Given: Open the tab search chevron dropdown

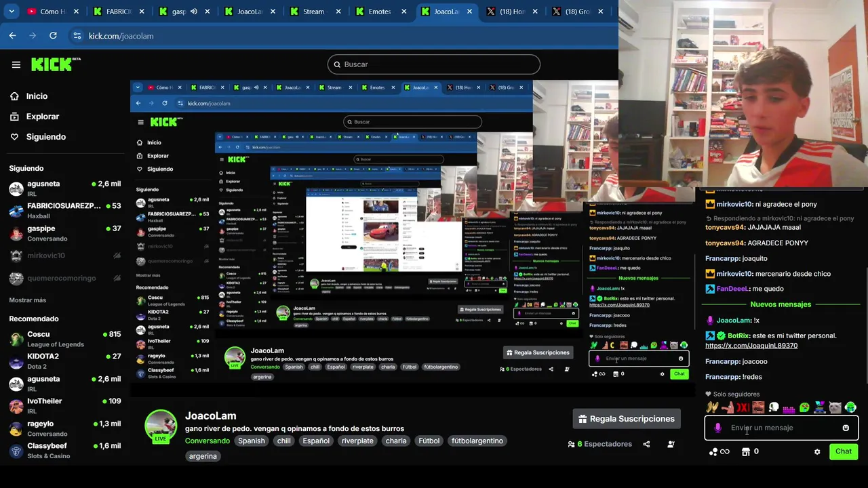Looking at the screenshot, I should [x=12, y=12].
